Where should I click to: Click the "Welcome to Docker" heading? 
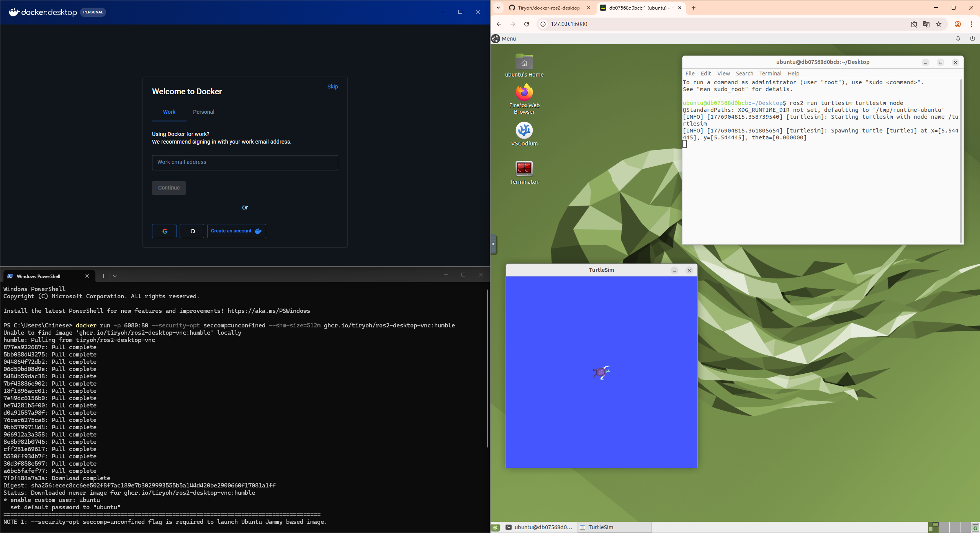tap(187, 92)
